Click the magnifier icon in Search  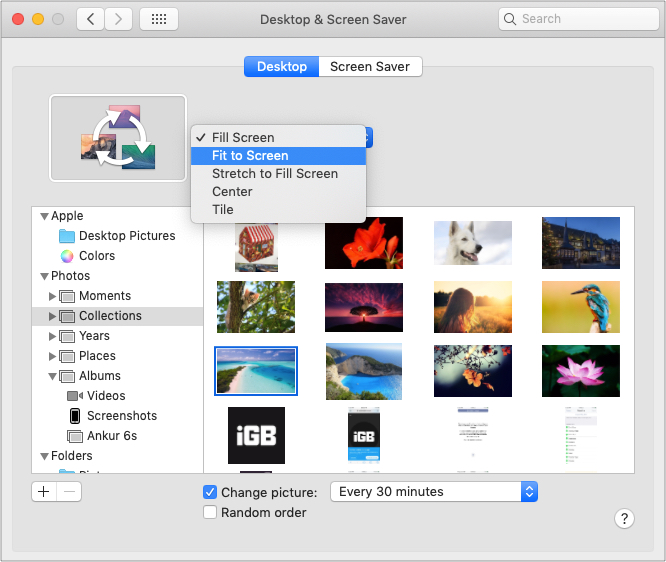point(510,19)
